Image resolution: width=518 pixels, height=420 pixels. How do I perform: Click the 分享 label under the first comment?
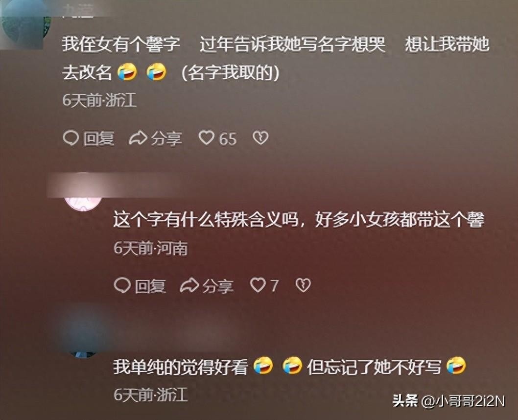pyautogui.click(x=166, y=139)
